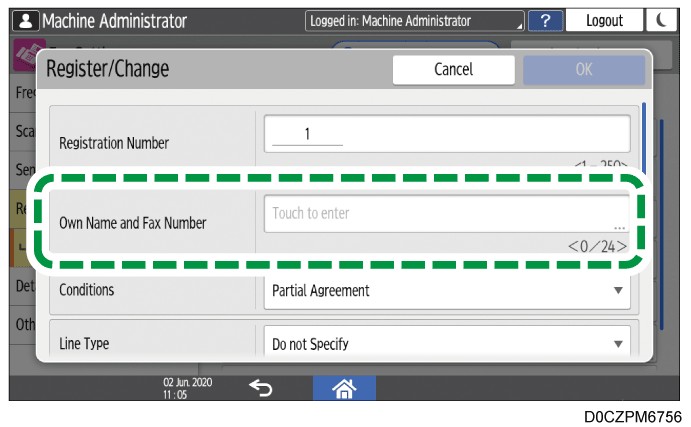Switch to the 'Det' sidebar tab

click(x=21, y=285)
